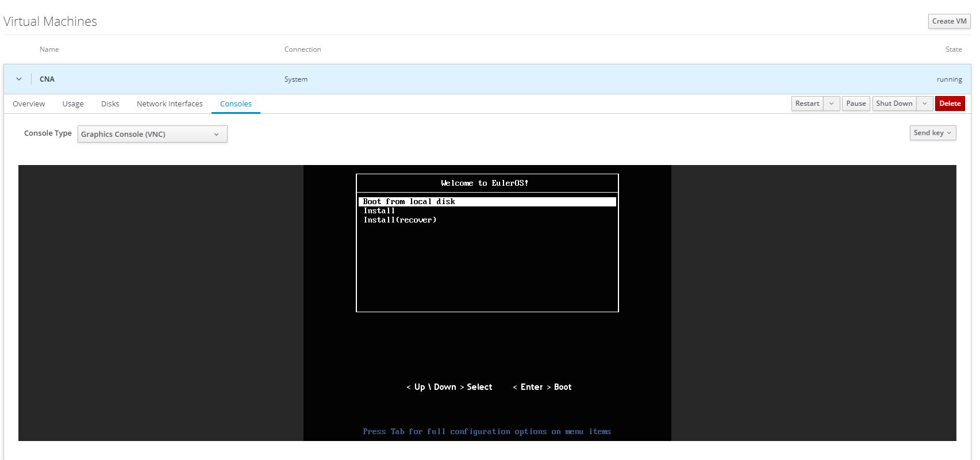The image size is (980, 460).
Task: Click the Welcome to EulerOS! title
Action: pos(485,183)
